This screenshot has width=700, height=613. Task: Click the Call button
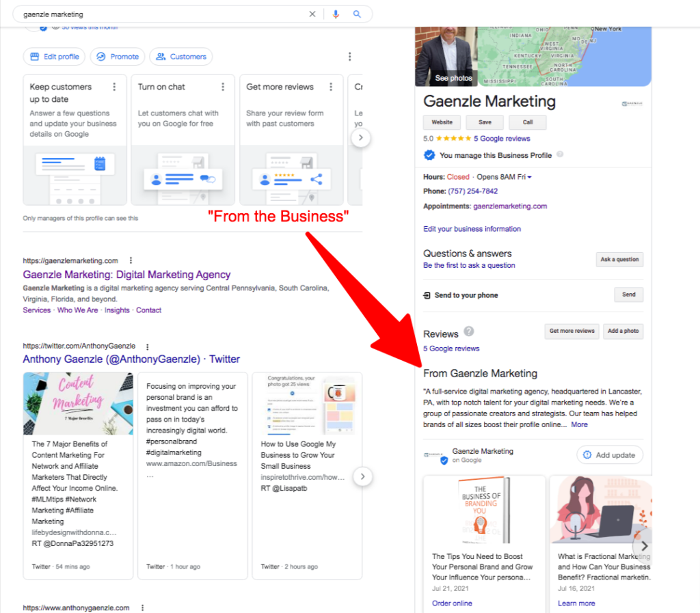click(x=528, y=122)
